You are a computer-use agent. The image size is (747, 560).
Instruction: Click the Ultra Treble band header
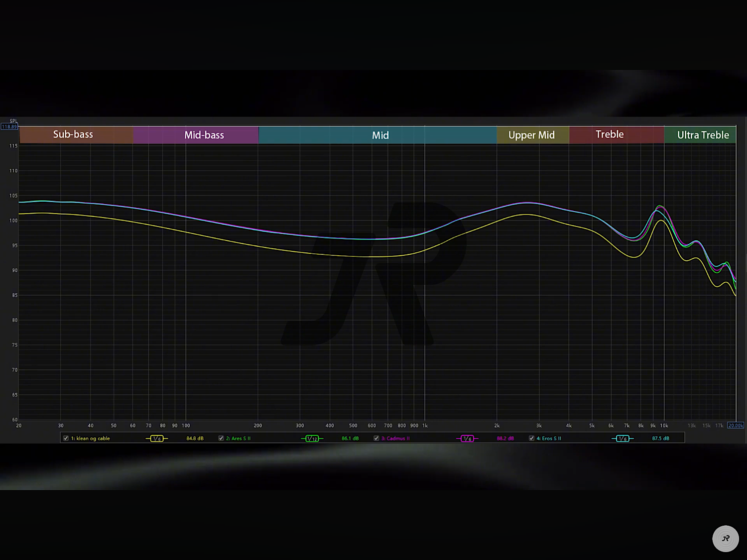coord(703,135)
